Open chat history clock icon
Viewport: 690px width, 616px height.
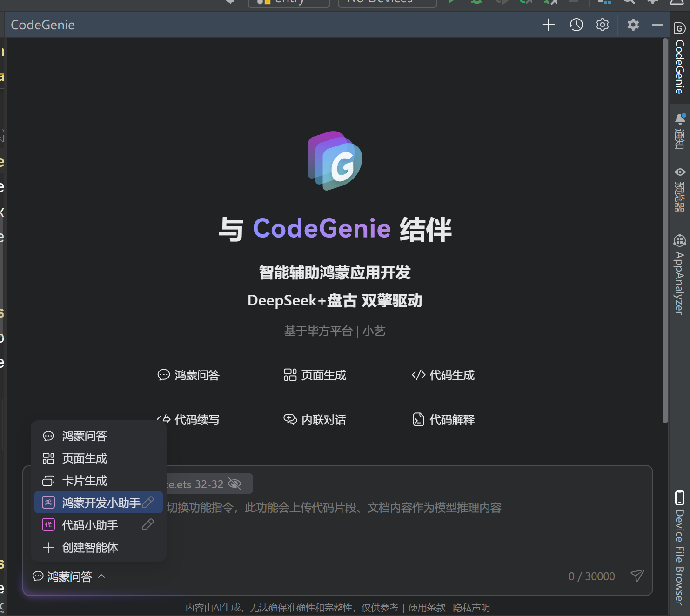click(576, 25)
